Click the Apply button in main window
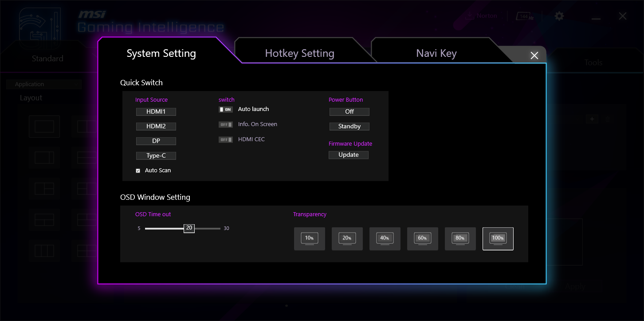644x321 pixels. (x=575, y=287)
